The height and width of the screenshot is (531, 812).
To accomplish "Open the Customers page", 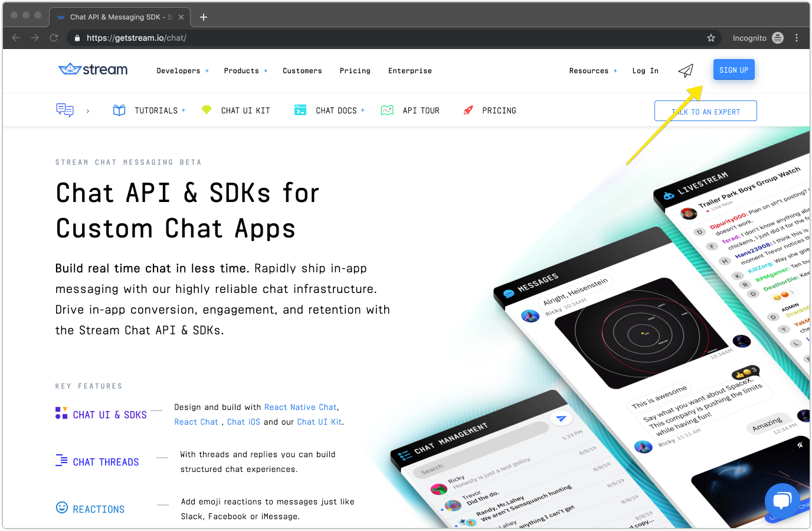I will pyautogui.click(x=302, y=71).
